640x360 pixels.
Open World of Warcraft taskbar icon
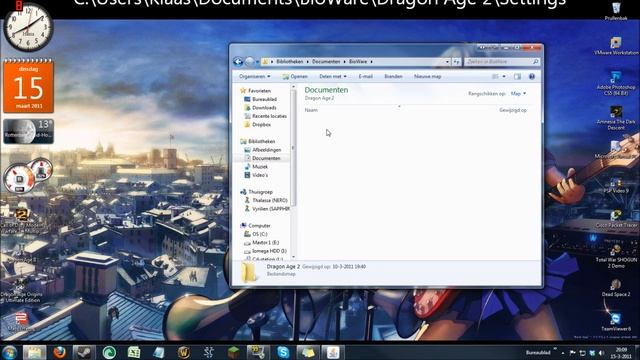click(184, 352)
